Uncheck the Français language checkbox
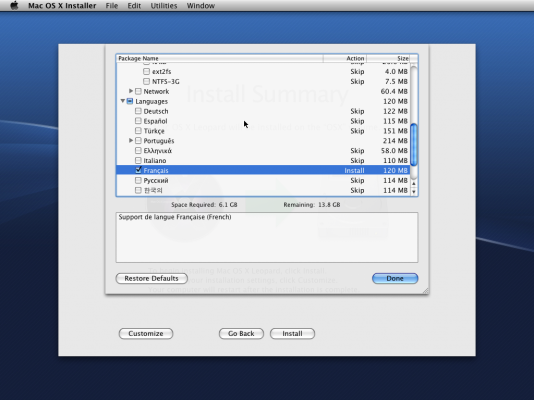This screenshot has height=400, width=534. (138, 170)
